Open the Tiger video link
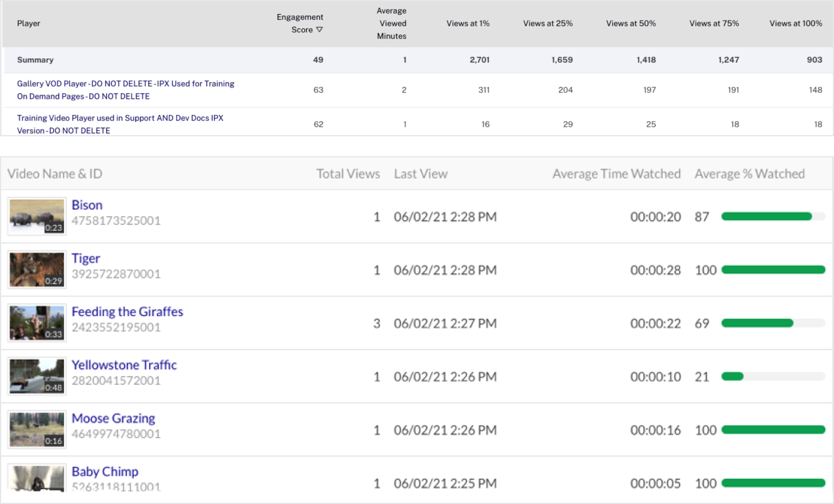The image size is (834, 504). tap(86, 258)
